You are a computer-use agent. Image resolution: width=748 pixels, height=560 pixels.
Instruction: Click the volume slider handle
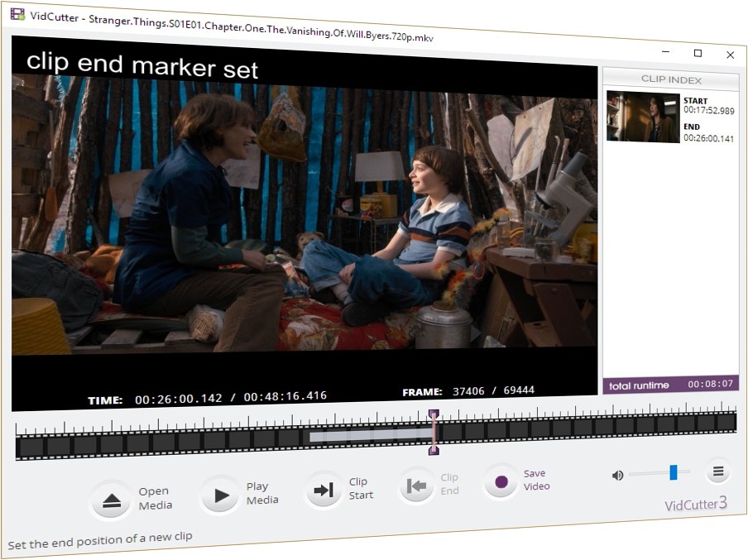[673, 472]
